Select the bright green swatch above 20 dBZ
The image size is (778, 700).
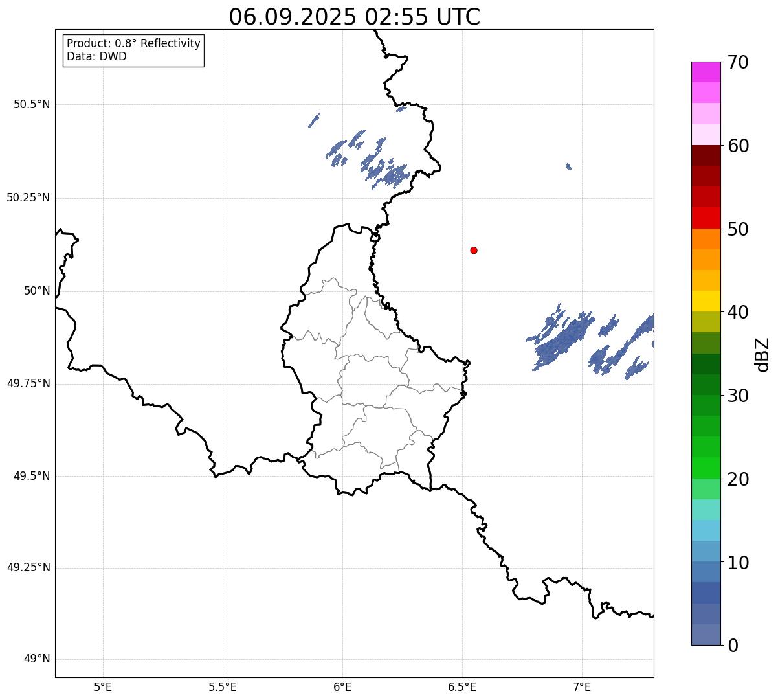[706, 468]
